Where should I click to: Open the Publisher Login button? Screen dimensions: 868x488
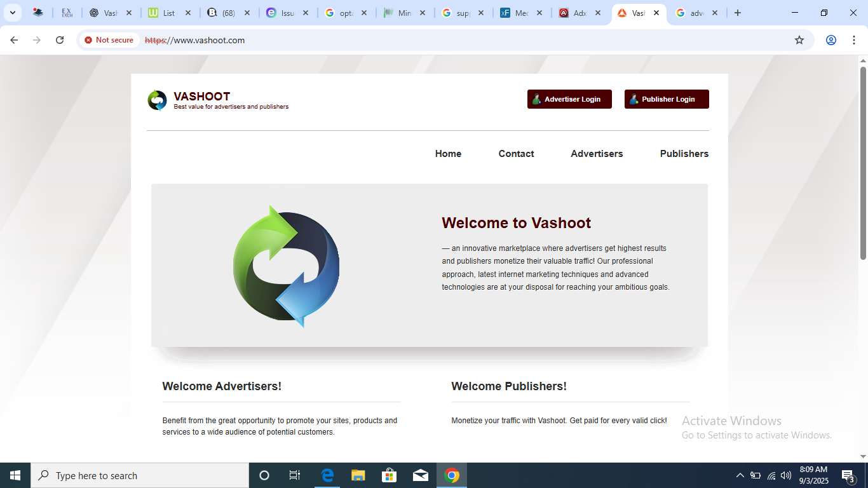[667, 99]
